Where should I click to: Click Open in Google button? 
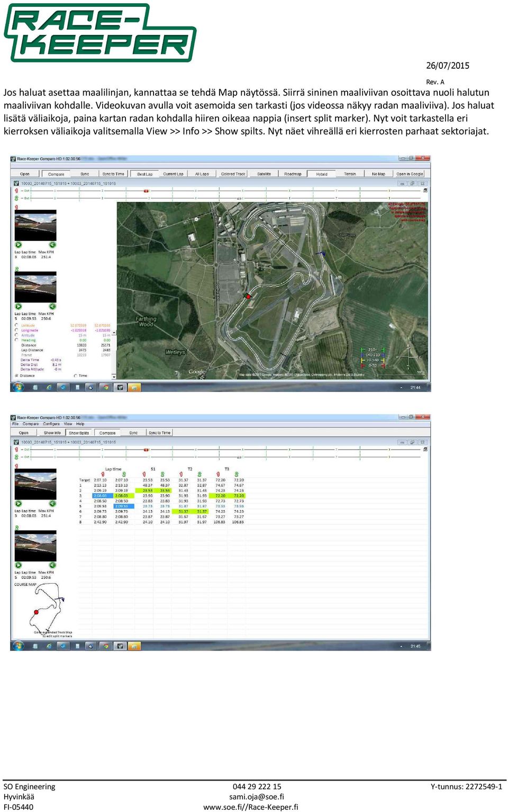410,174
